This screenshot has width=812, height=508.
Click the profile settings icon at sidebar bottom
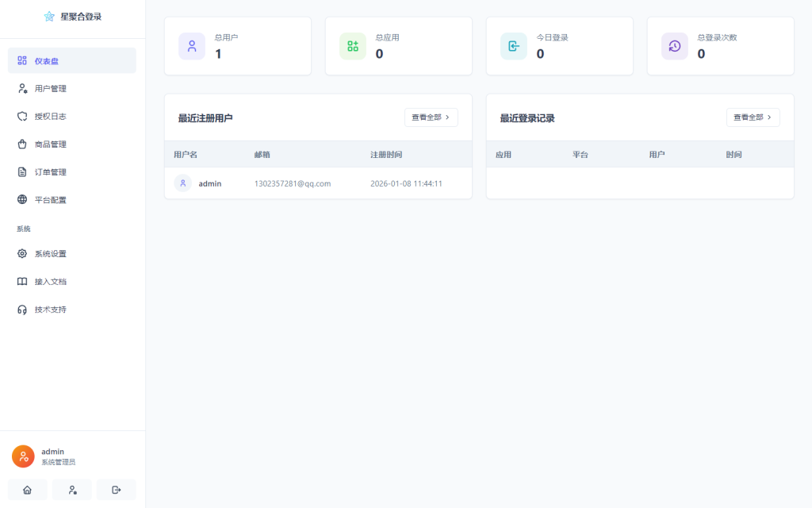coord(71,490)
